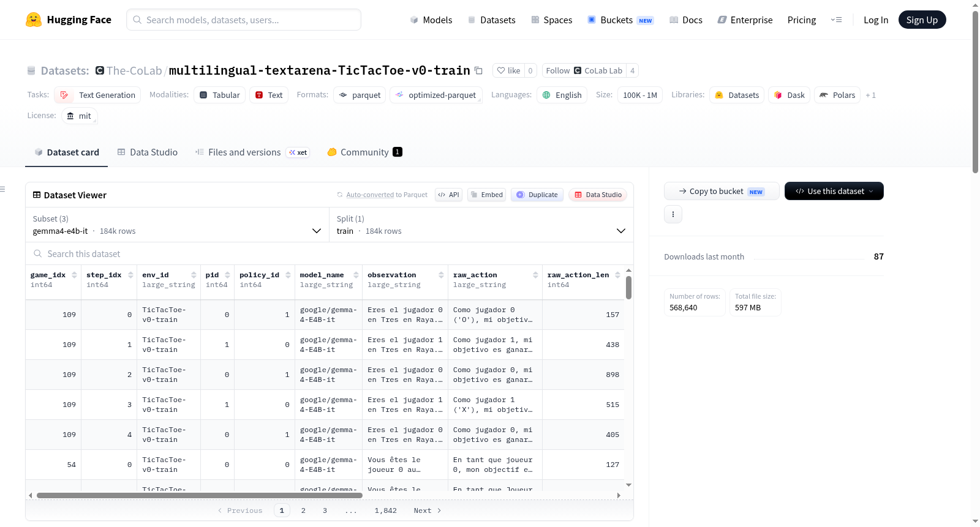This screenshot has width=980, height=527.
Task: Sort by the raw_action column
Action: pyautogui.click(x=536, y=275)
